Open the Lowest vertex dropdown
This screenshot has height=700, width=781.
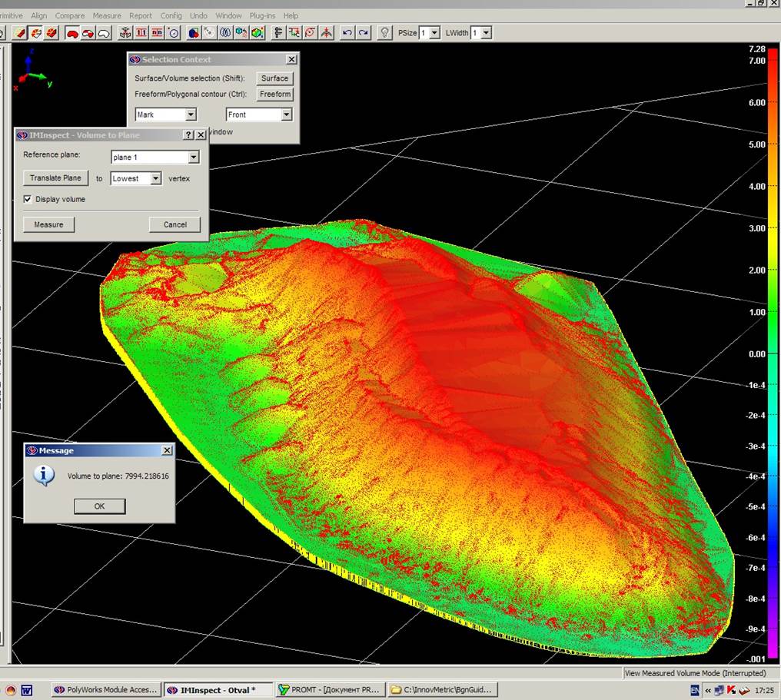(x=155, y=178)
